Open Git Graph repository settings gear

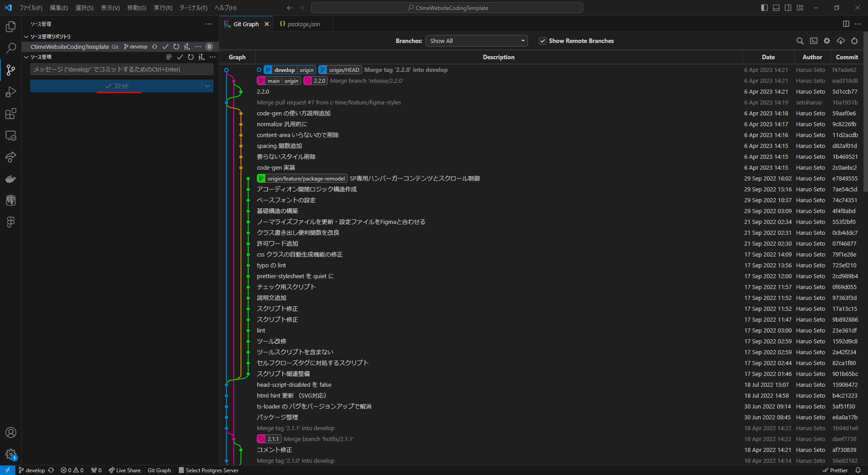coord(827,41)
